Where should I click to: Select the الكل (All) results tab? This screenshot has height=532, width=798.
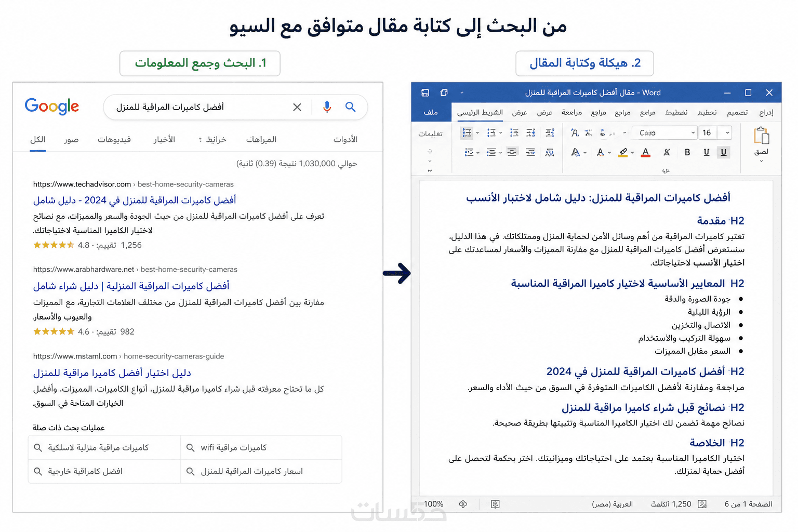tap(38, 140)
